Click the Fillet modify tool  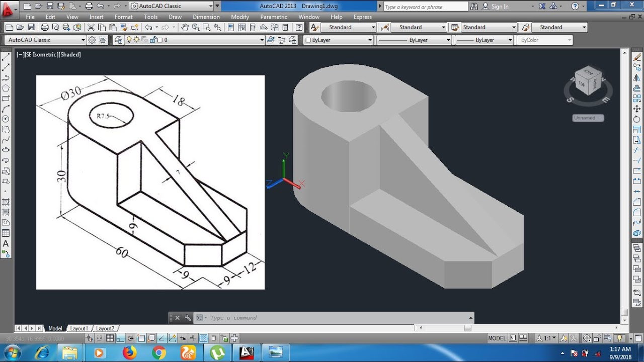click(637, 212)
